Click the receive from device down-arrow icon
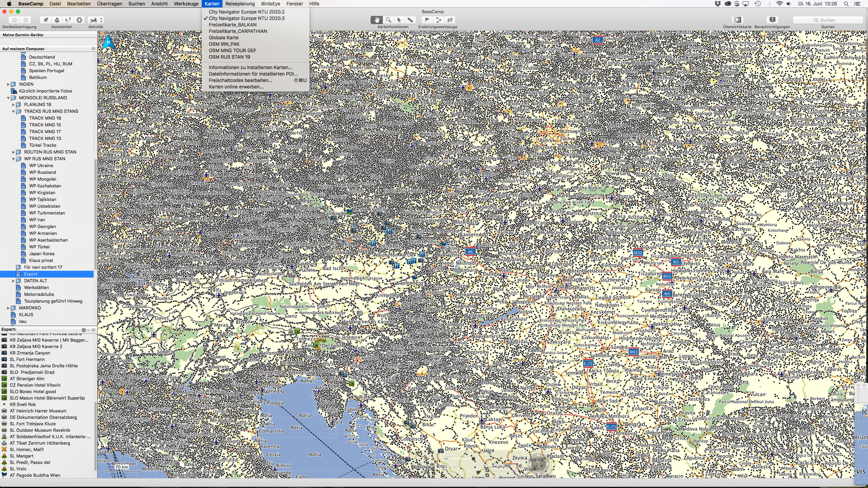The image size is (868, 488). pyautogui.click(x=26, y=20)
